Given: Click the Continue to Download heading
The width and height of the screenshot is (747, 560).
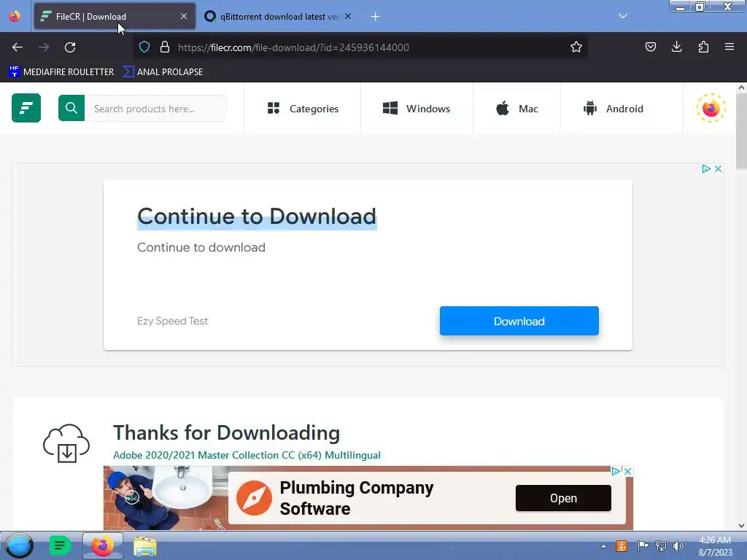Looking at the screenshot, I should [x=257, y=217].
